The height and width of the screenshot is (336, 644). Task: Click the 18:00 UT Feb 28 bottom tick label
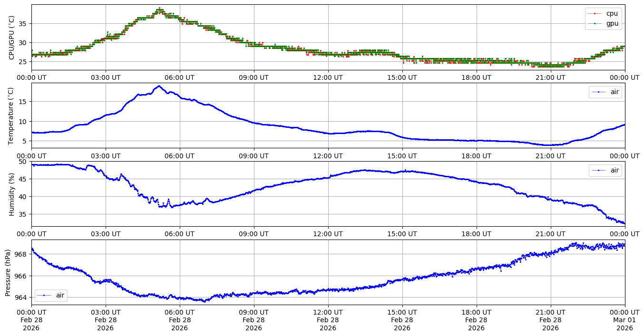click(476, 320)
